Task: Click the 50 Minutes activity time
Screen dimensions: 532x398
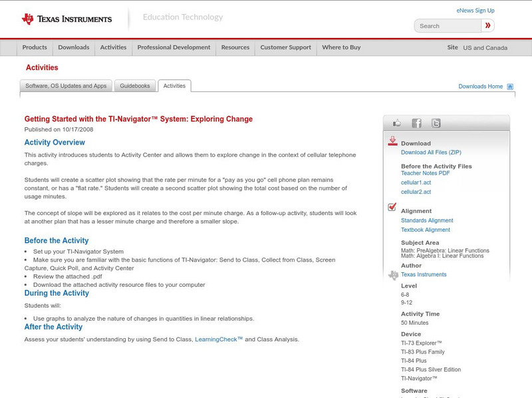Action: click(414, 323)
